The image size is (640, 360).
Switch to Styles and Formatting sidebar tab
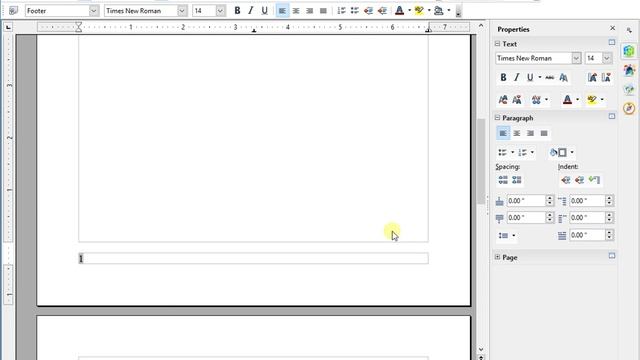pyautogui.click(x=629, y=70)
